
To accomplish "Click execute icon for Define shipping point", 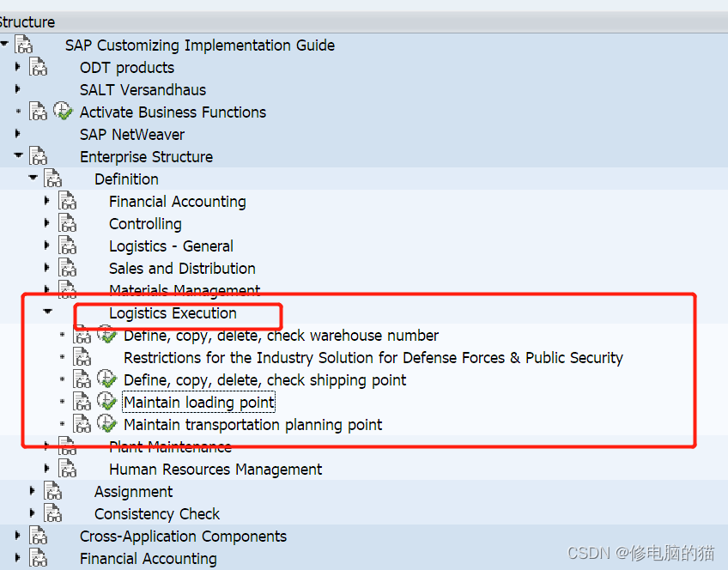I will 106,379.
